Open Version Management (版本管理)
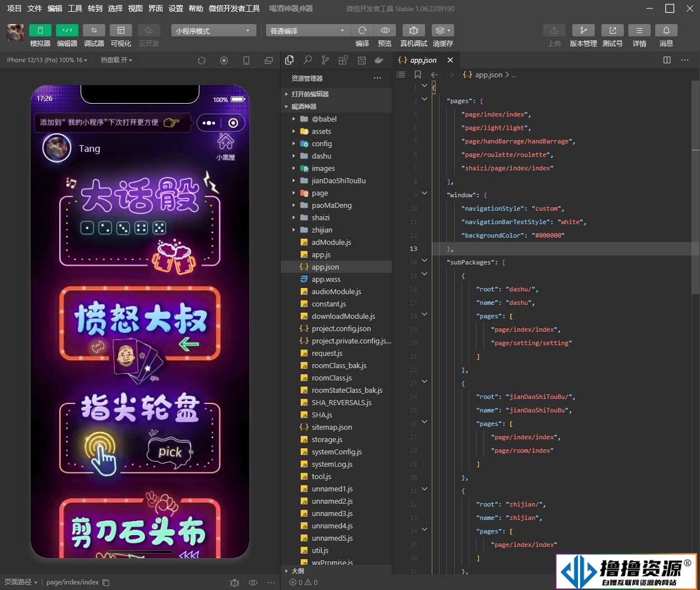This screenshot has height=590, width=700. click(x=584, y=30)
